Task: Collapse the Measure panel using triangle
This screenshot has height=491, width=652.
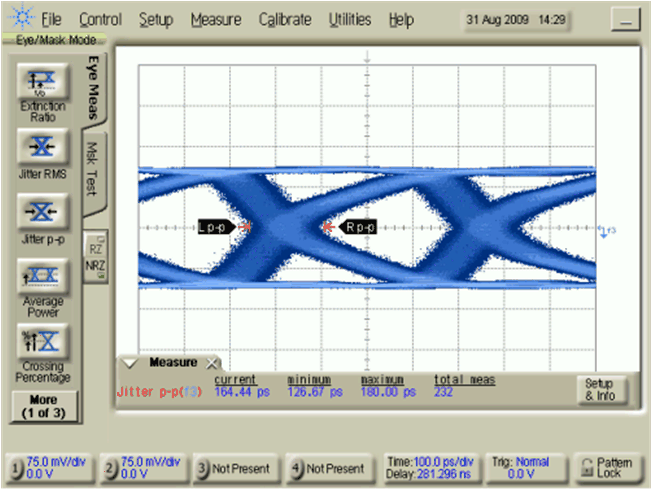Action: click(130, 363)
